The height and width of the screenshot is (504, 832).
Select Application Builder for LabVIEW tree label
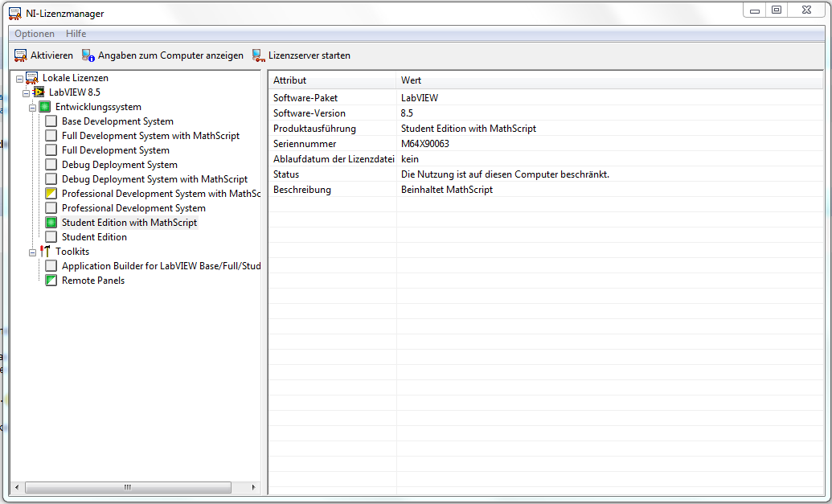(x=161, y=266)
